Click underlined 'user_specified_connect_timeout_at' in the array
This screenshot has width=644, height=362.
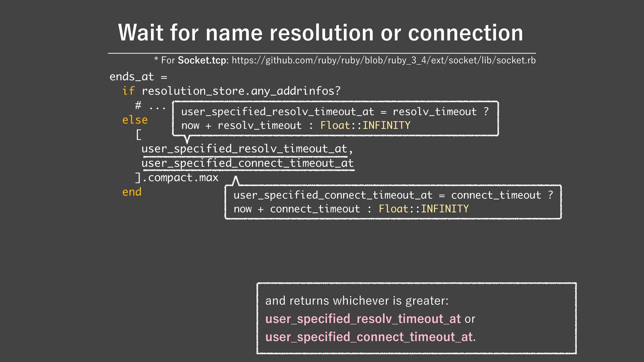click(x=247, y=163)
